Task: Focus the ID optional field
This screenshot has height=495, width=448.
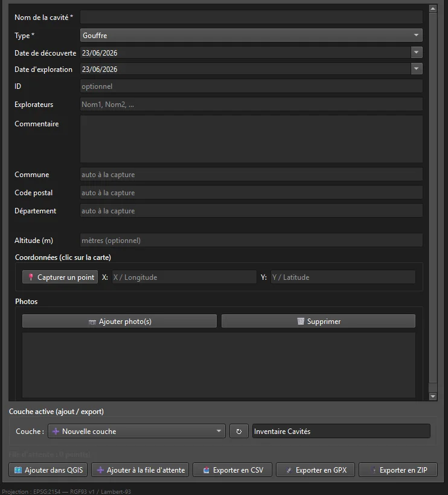Action: (x=251, y=86)
